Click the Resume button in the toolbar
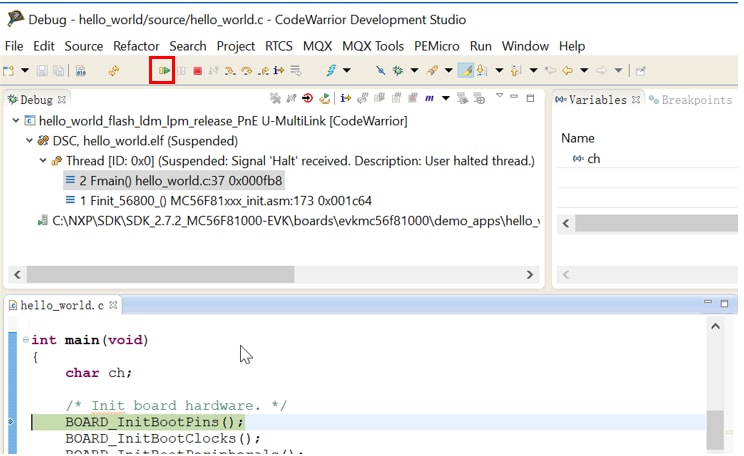 [x=163, y=70]
